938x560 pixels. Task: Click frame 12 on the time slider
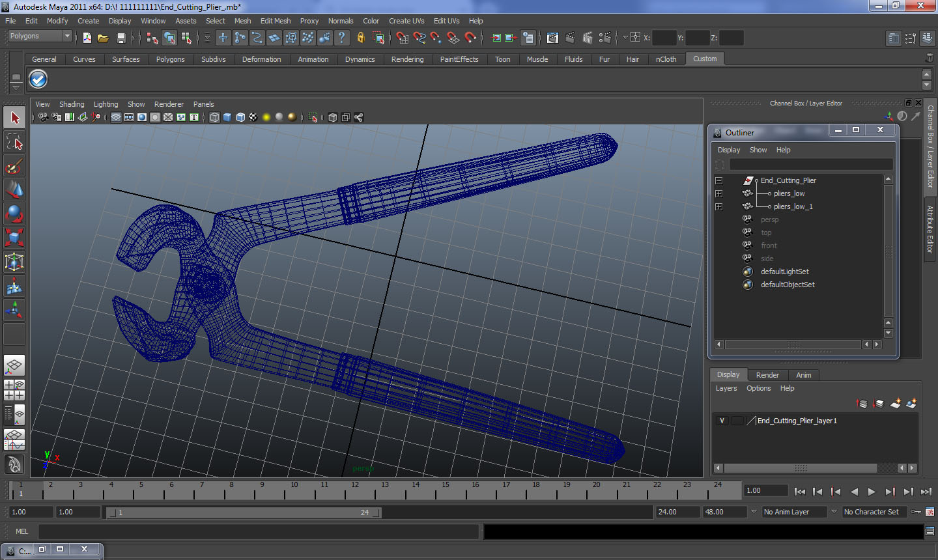355,490
